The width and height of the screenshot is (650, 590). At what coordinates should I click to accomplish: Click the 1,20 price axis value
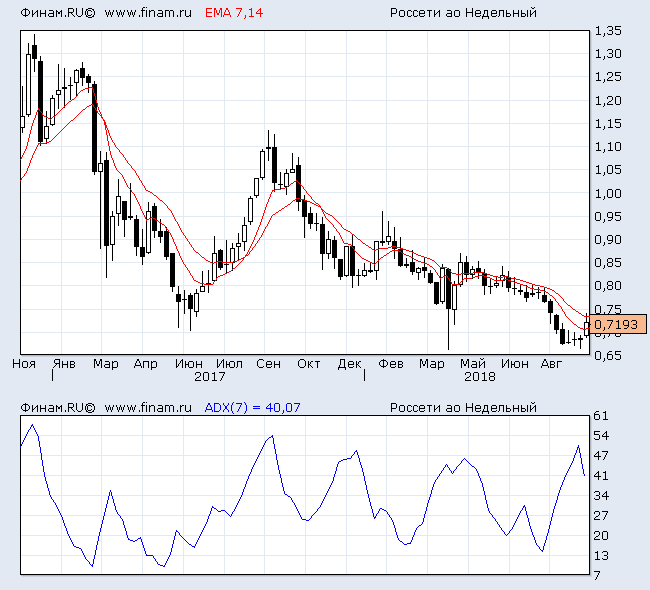coord(608,100)
